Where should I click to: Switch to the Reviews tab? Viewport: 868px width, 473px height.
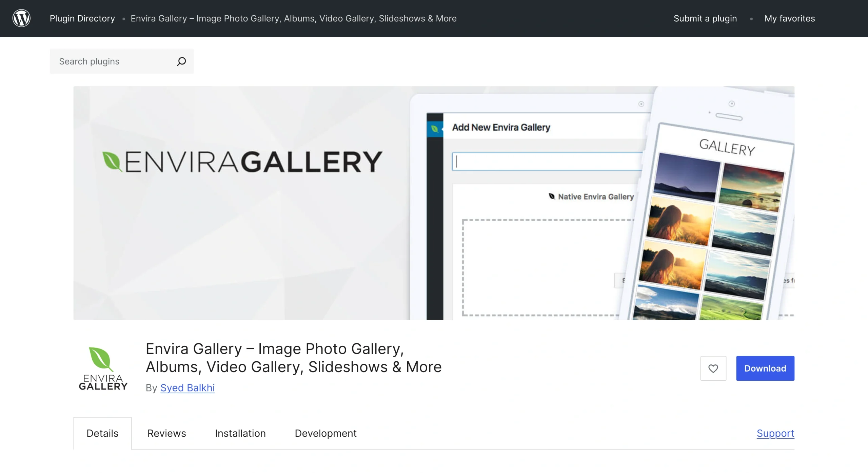166,433
